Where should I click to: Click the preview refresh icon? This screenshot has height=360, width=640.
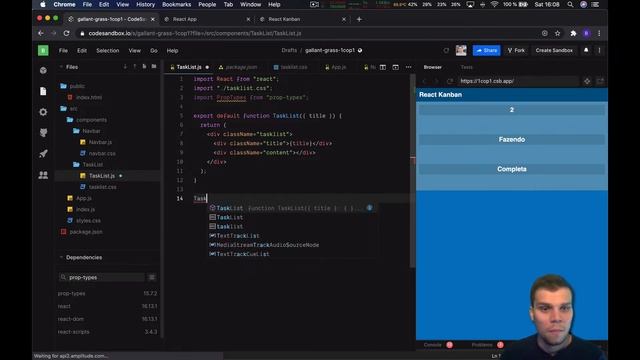pos(450,81)
